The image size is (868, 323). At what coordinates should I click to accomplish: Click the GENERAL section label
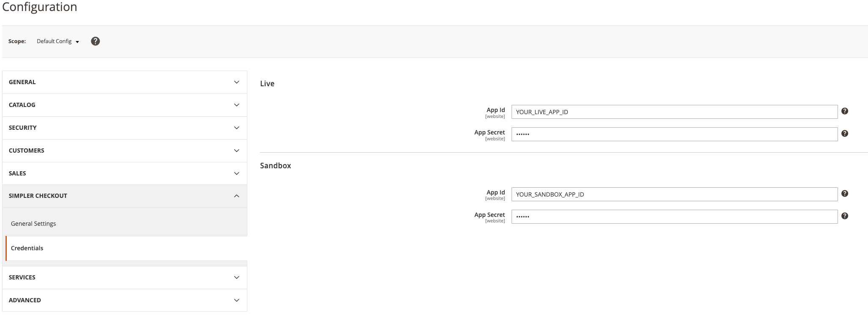click(x=22, y=82)
